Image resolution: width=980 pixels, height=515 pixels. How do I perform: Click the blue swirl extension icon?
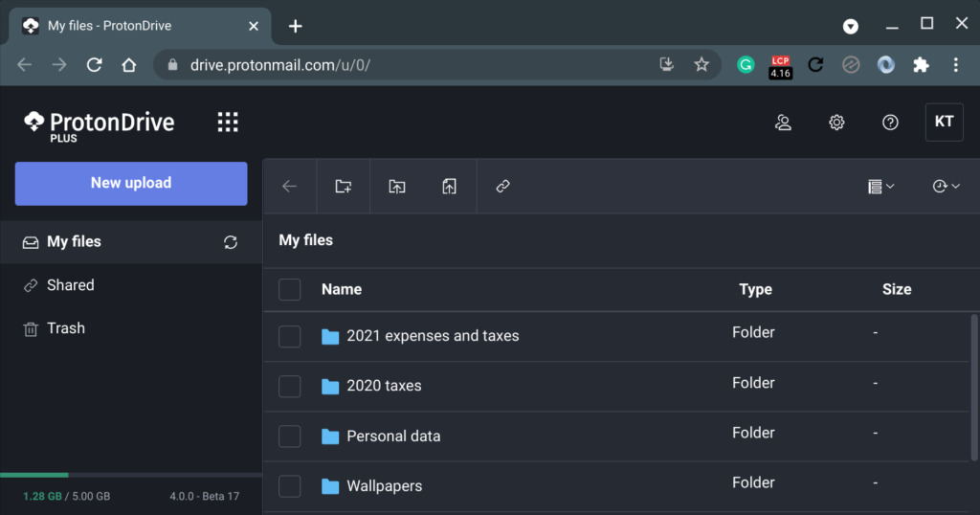[x=885, y=64]
